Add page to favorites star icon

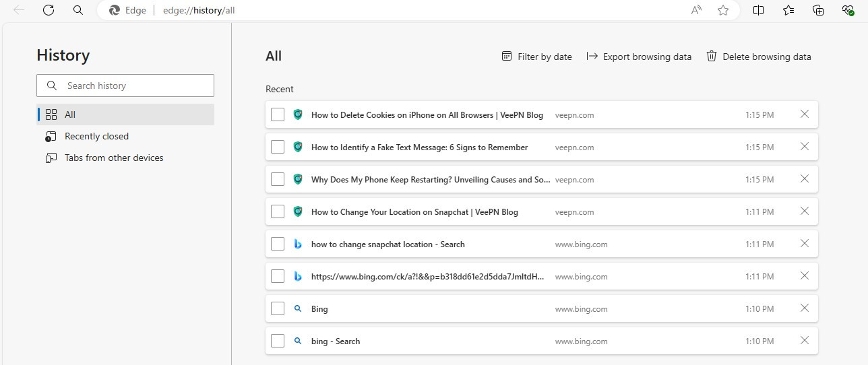(723, 10)
